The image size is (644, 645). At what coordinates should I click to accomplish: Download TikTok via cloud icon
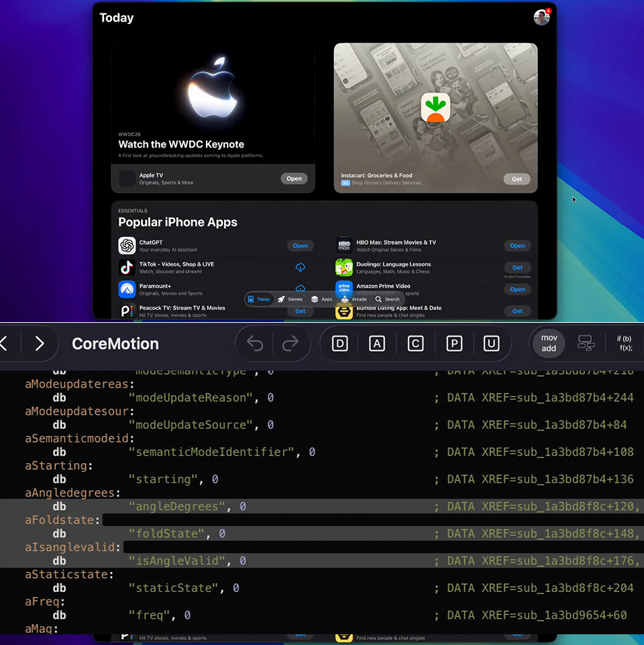click(301, 267)
